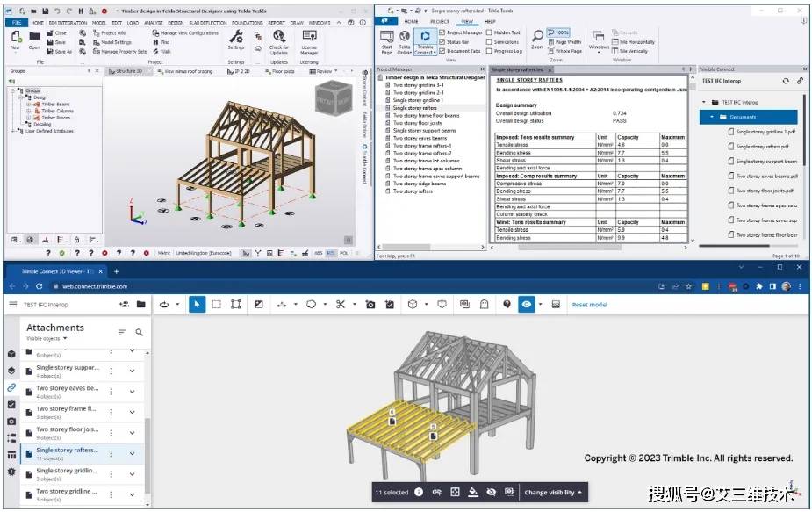Open the Change visibility dropdown
Screen dimensions: 812x512
(x=552, y=493)
